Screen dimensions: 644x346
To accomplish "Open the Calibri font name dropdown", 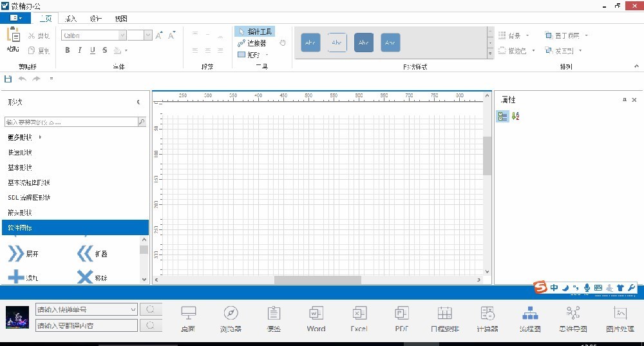I will click(148, 35).
